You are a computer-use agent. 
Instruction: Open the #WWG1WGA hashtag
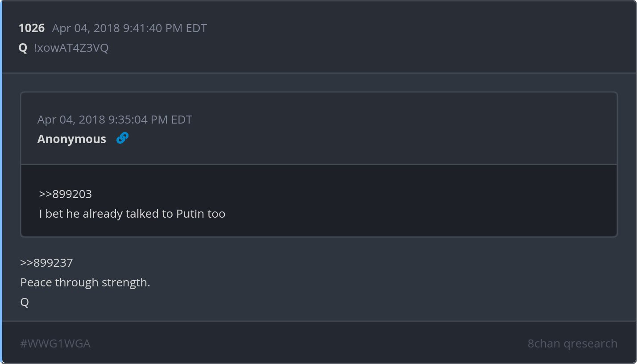coord(55,343)
